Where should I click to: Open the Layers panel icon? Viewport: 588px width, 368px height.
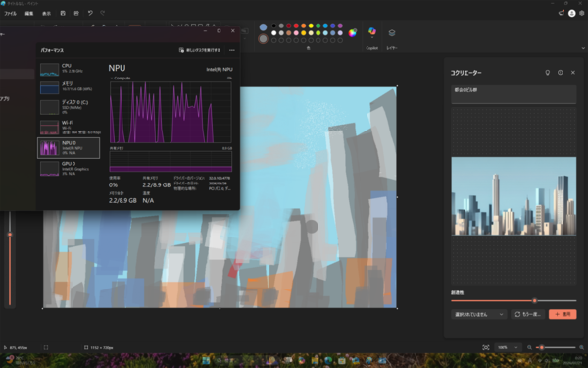tap(392, 33)
